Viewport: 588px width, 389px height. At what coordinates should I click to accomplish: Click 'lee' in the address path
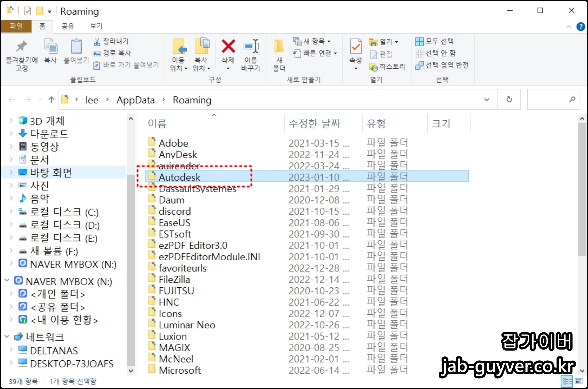[x=92, y=100]
